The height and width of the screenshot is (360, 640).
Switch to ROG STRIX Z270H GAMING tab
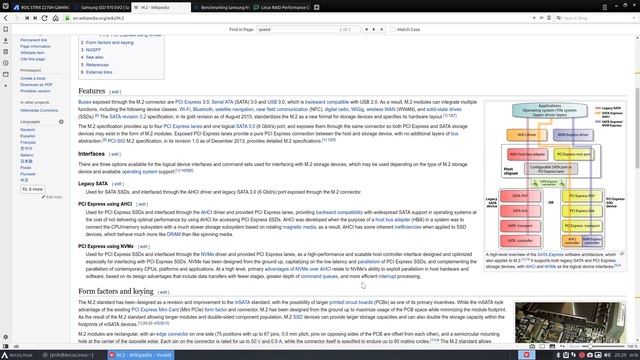click(42, 7)
